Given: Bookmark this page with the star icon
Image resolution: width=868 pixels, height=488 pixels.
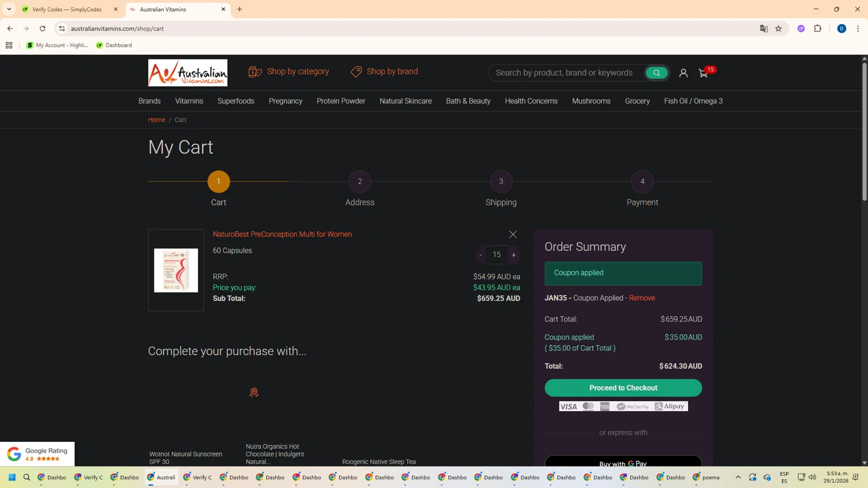Looking at the screenshot, I should 779,28.
